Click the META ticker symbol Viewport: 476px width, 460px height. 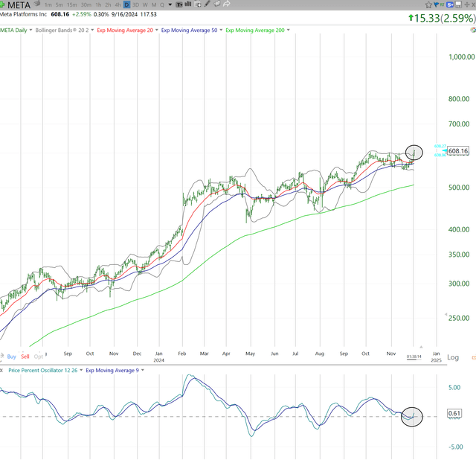click(x=19, y=5)
